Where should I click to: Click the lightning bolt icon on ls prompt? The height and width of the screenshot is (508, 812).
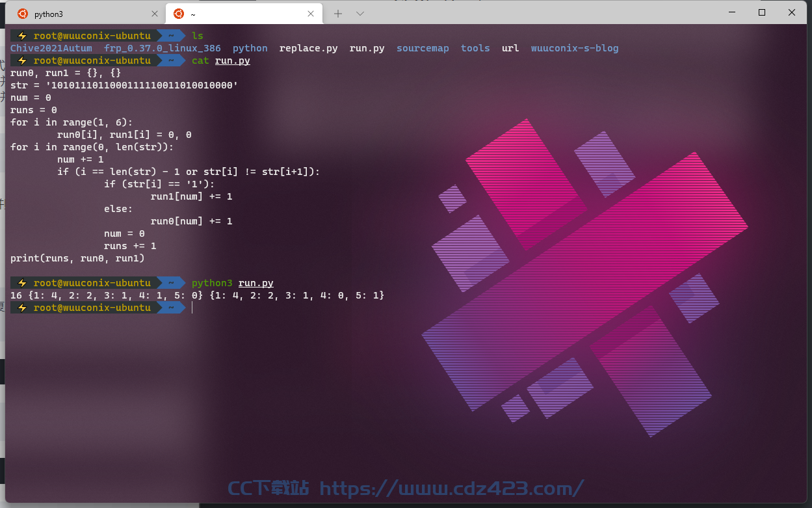(22, 36)
